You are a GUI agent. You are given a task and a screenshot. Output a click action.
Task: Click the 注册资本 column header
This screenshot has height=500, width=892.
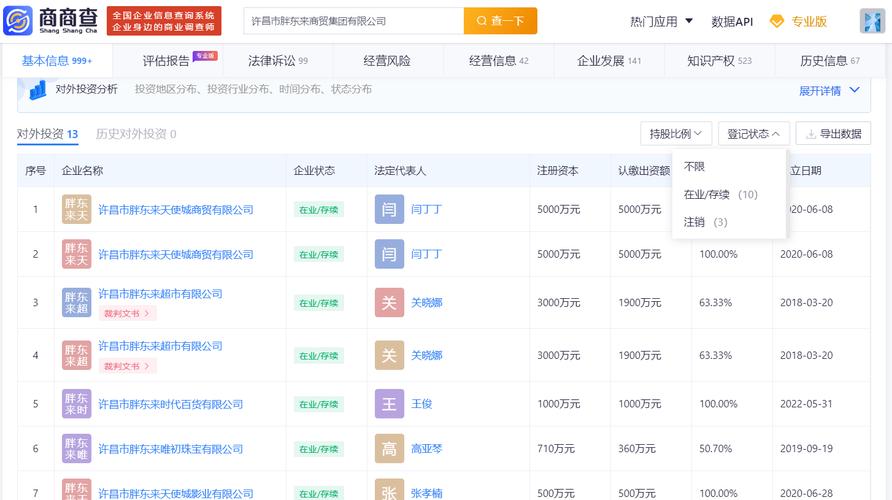tap(558, 171)
